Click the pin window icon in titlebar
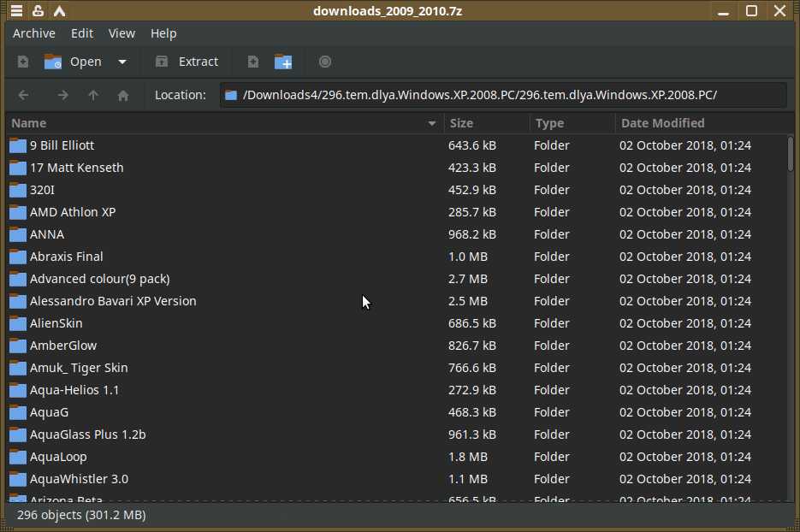This screenshot has height=532, width=800. pyautogui.click(x=38, y=11)
